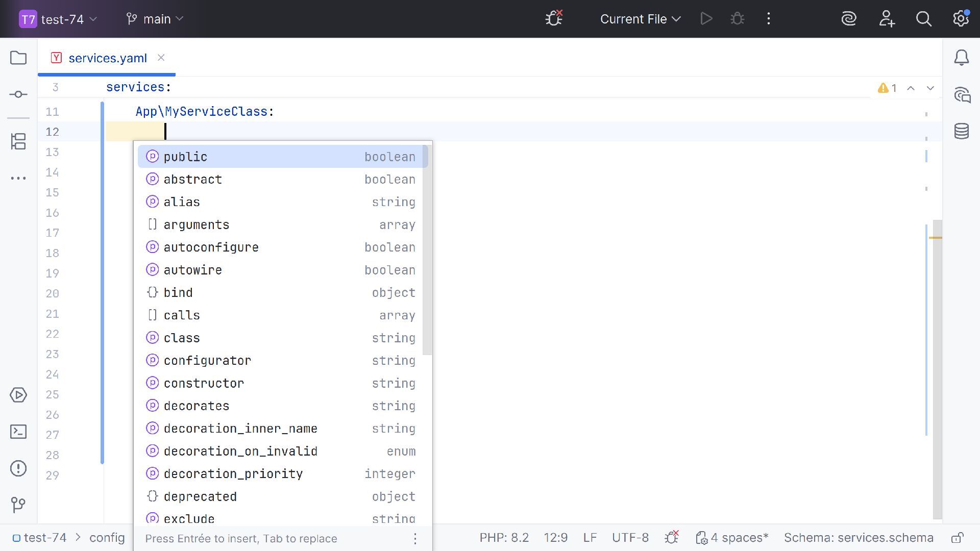Expand the Current File run configuration
Screen dimensions: 980x551
pyautogui.click(x=640, y=19)
